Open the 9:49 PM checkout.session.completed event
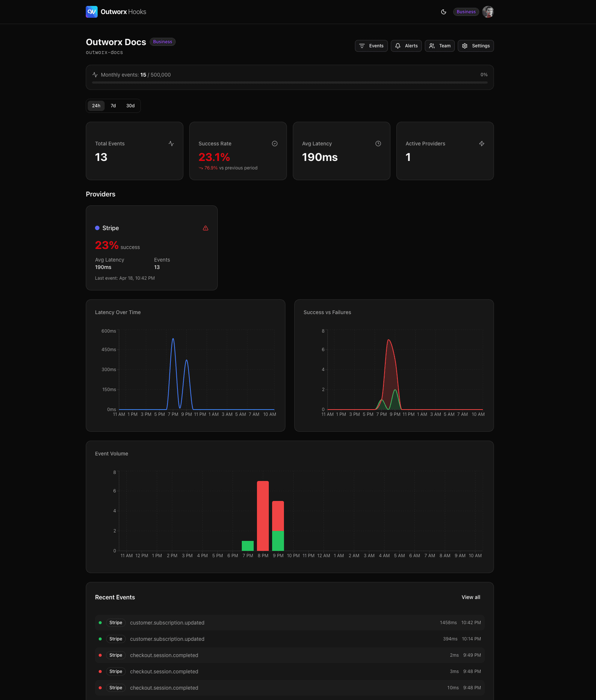The height and width of the screenshot is (700, 596). (x=290, y=655)
